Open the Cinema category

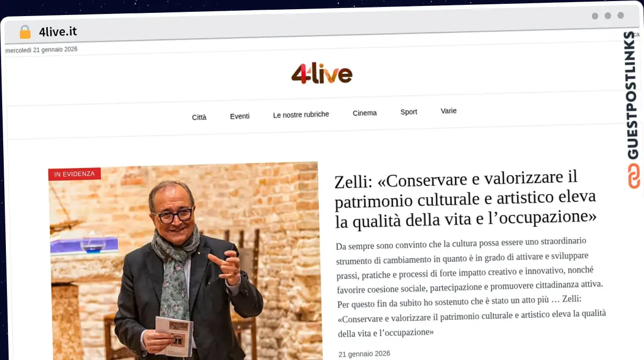point(365,113)
